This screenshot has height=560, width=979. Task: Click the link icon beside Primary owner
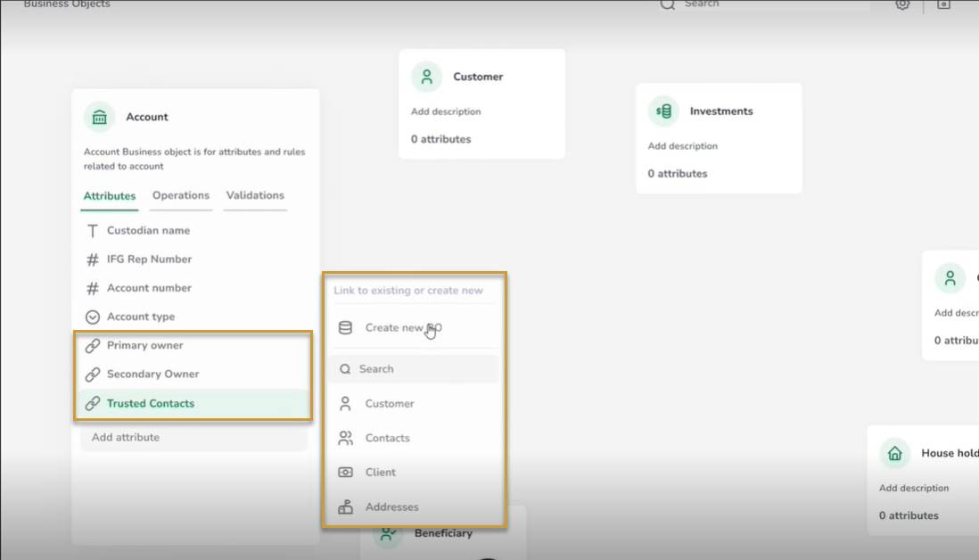pos(92,345)
